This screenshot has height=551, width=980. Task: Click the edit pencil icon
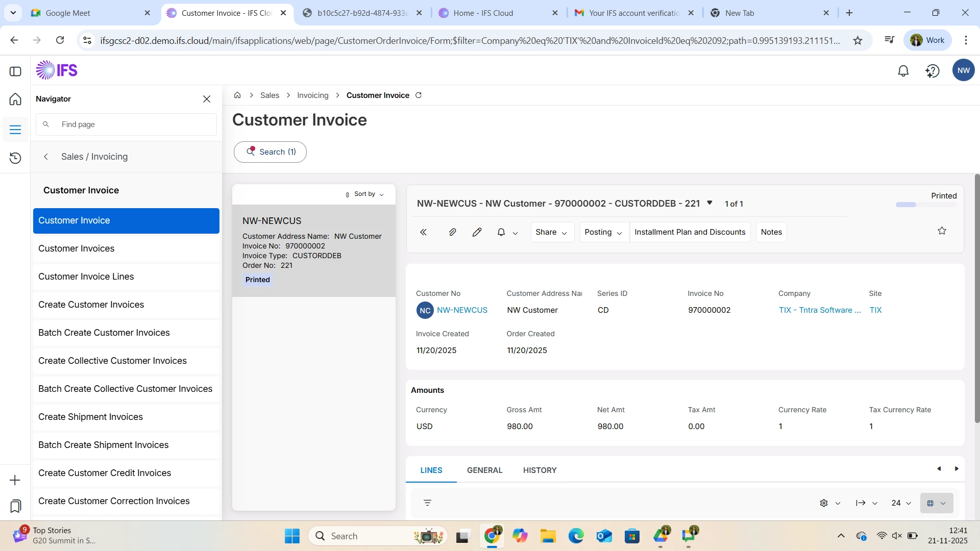click(x=477, y=232)
